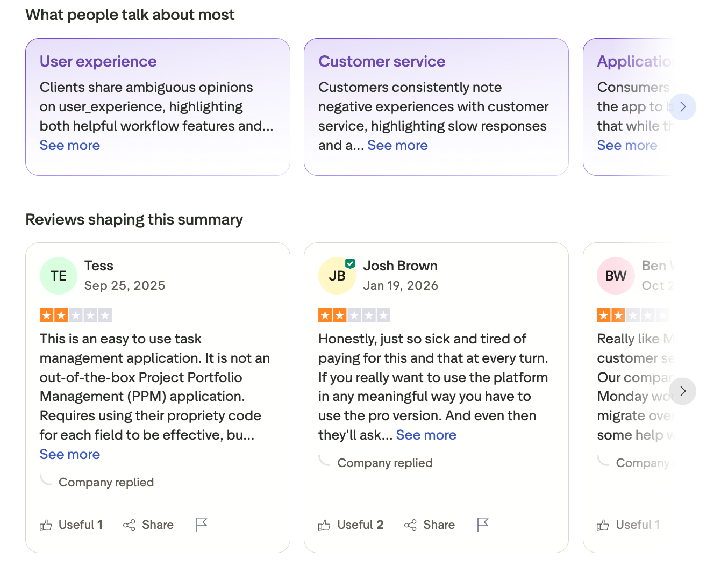View company reply on Josh Brown's review

click(385, 463)
